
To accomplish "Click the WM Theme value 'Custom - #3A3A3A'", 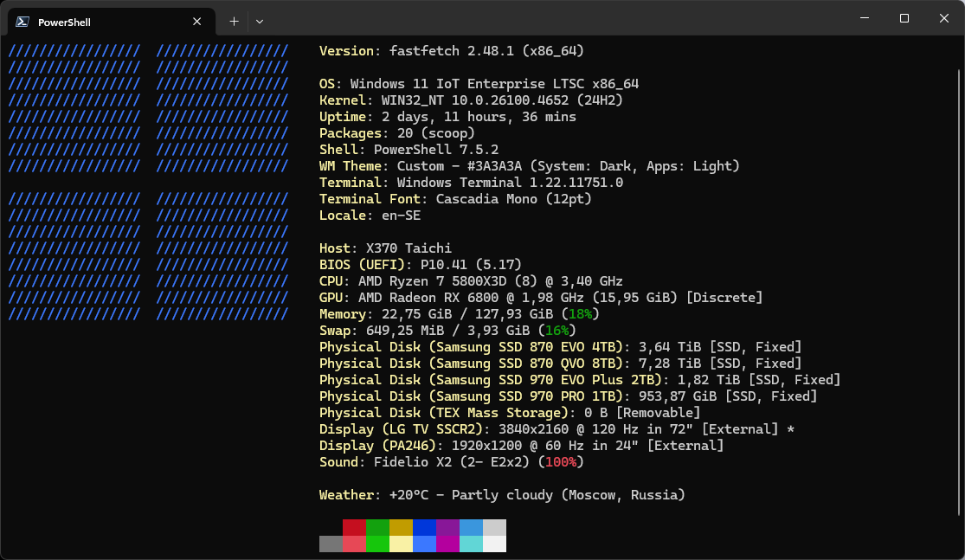I will (x=459, y=166).
